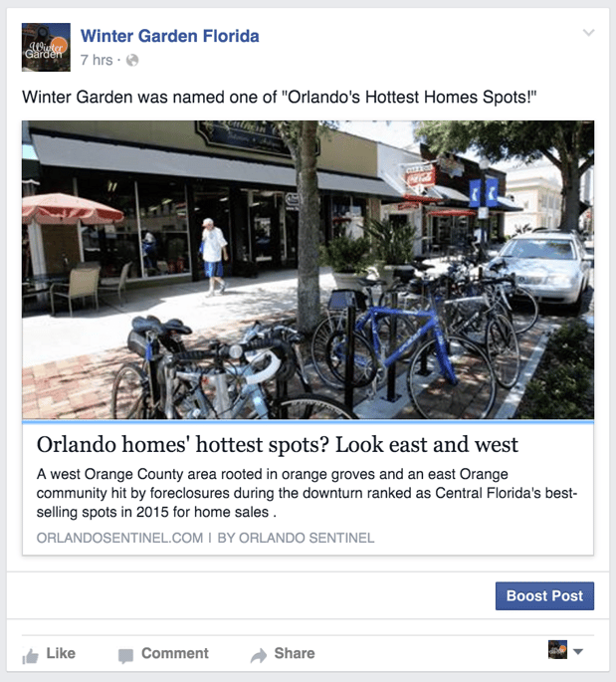
Task: Click the Share arrow icon
Action: click(259, 655)
